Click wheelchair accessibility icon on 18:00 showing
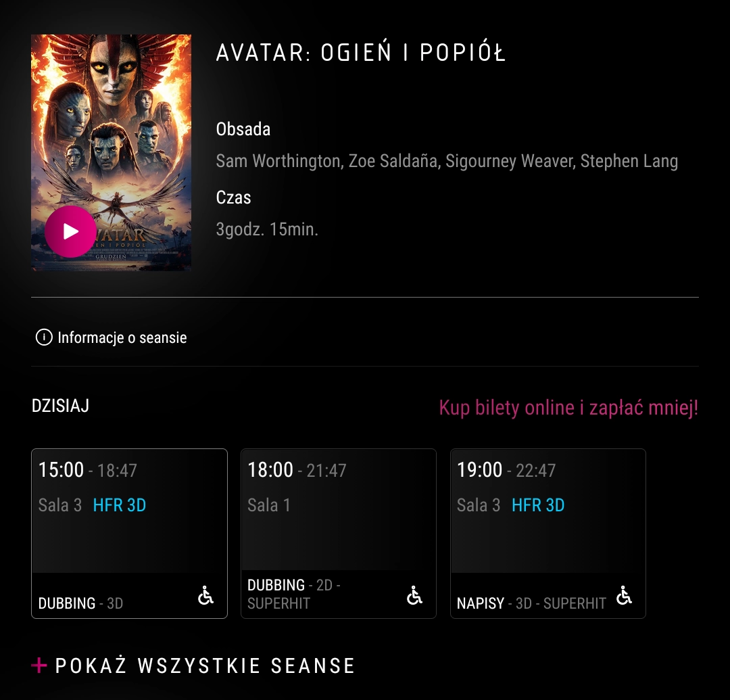The image size is (730, 700). click(x=414, y=595)
